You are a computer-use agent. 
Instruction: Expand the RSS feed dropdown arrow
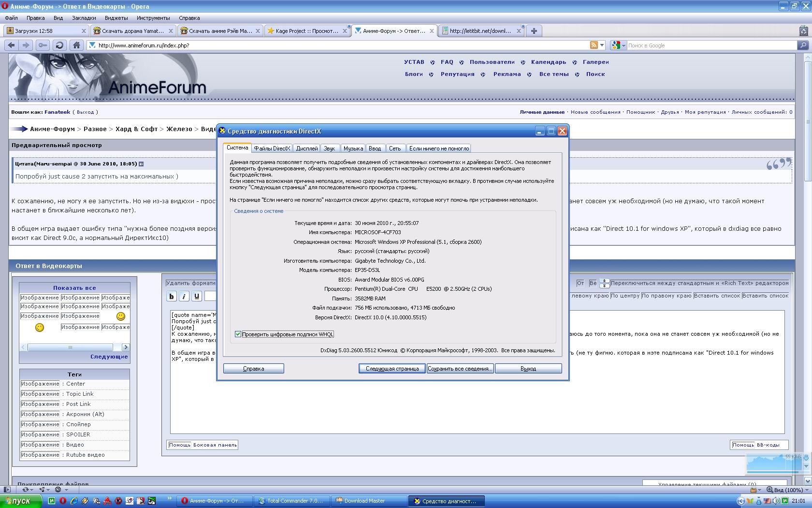click(602, 45)
